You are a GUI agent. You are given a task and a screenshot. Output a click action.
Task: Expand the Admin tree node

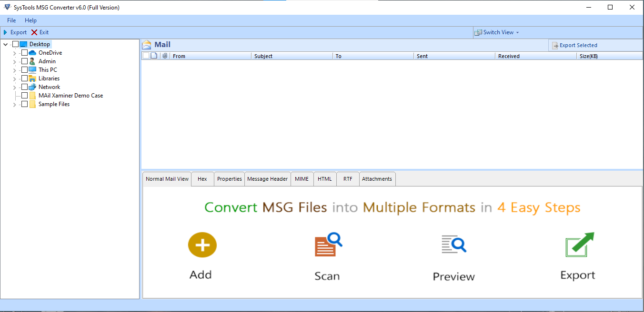[15, 61]
